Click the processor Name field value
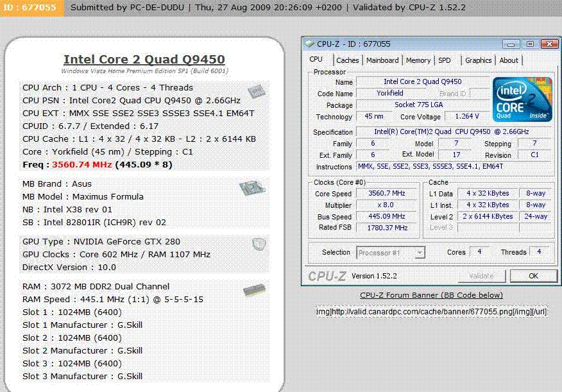Screen dimensions: 562x392 pyautogui.click(x=423, y=81)
